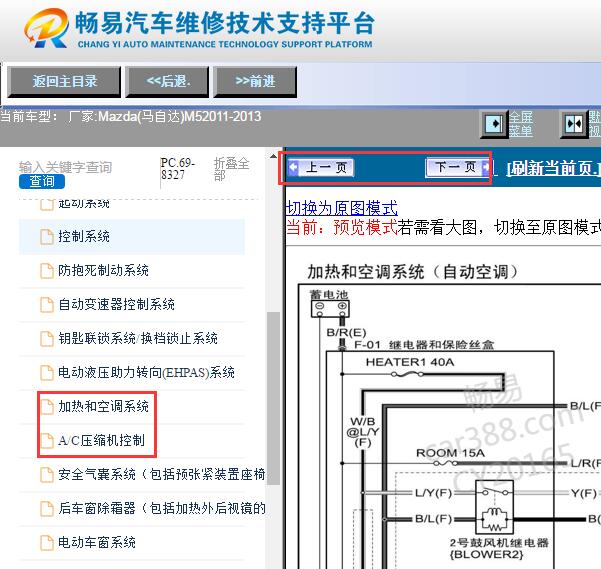Viewport: 601px width, 569px height.
Task: Switch view via 切换为原图模式 link
Action: 342,208
